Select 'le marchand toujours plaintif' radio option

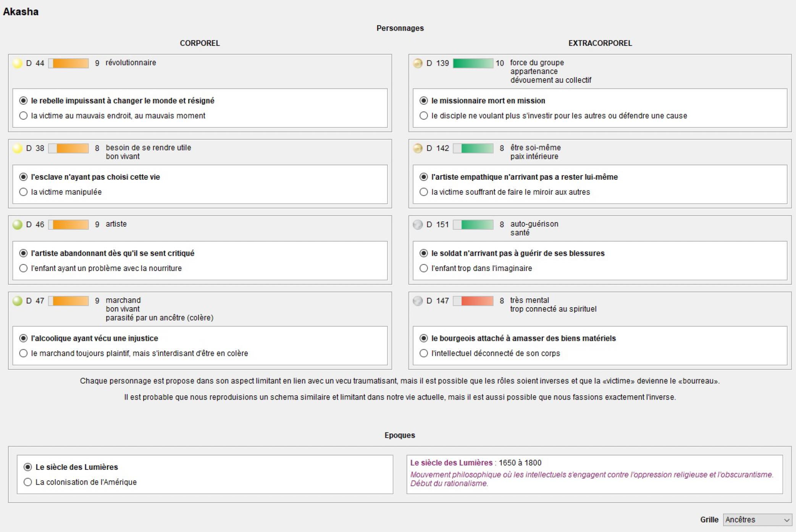click(23, 353)
